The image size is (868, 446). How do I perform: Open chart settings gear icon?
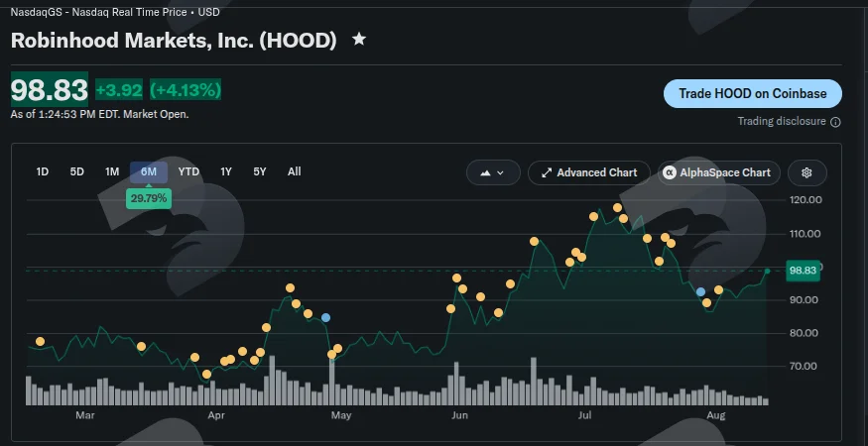[x=806, y=172]
